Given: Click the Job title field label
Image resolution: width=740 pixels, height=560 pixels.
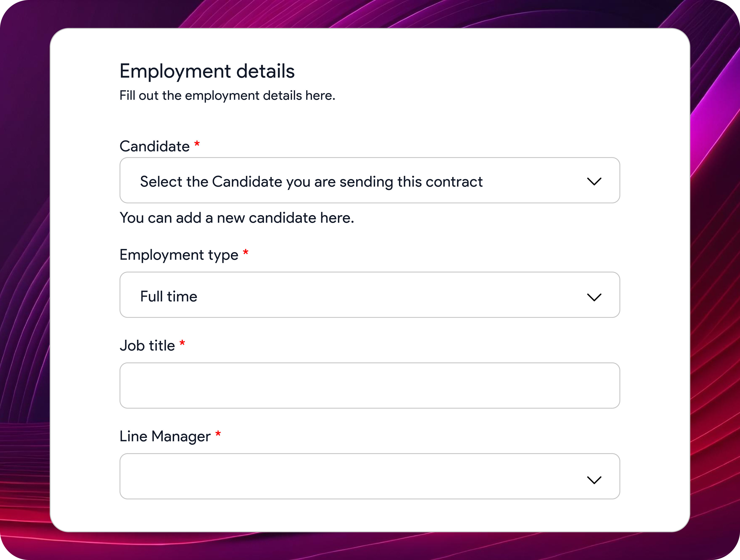Looking at the screenshot, I should pyautogui.click(x=147, y=345).
